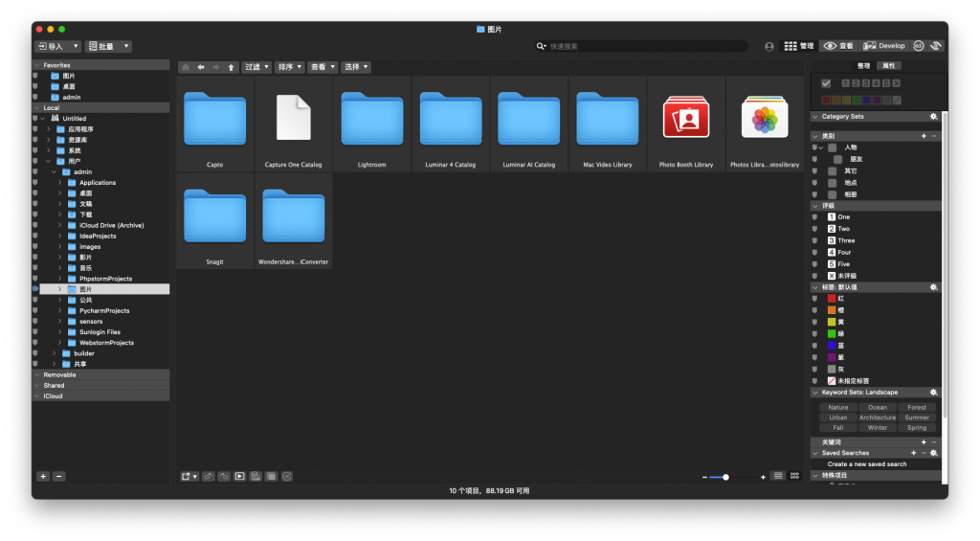Viewport: 980px width, 541px height.
Task: Open the 排序 (Sort) dropdown
Action: (289, 67)
